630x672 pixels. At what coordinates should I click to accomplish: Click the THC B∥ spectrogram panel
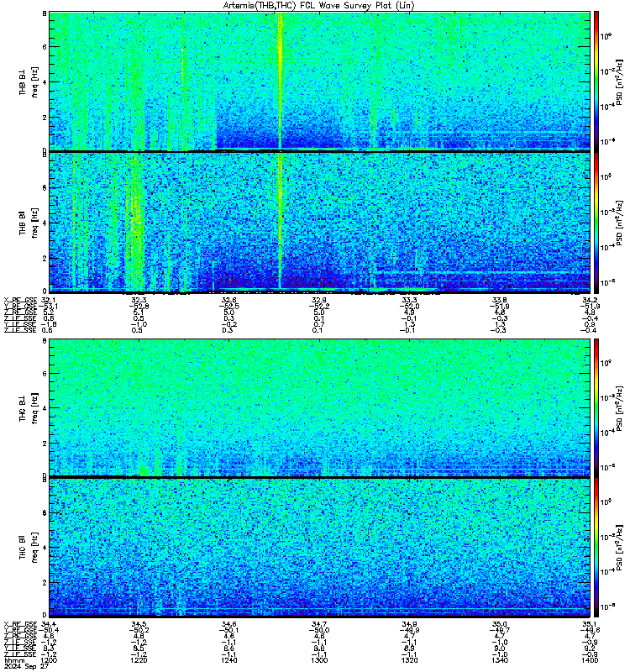point(319,548)
